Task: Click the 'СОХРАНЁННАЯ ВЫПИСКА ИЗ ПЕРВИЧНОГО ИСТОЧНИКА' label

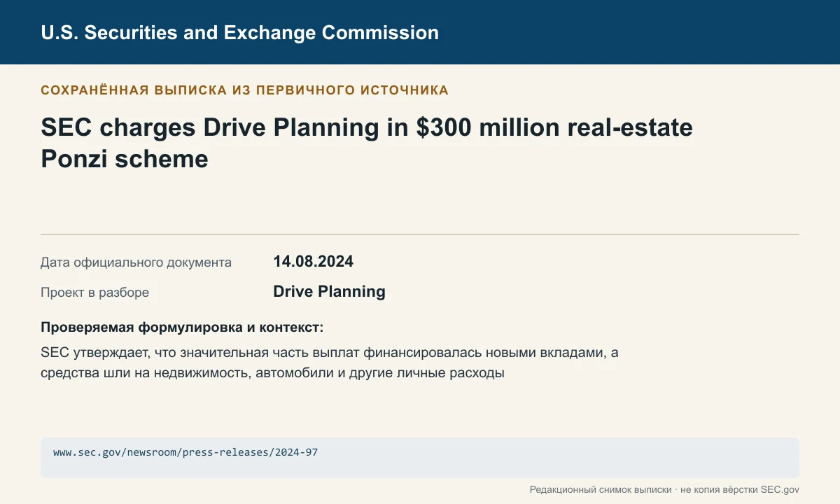Action: point(244,90)
